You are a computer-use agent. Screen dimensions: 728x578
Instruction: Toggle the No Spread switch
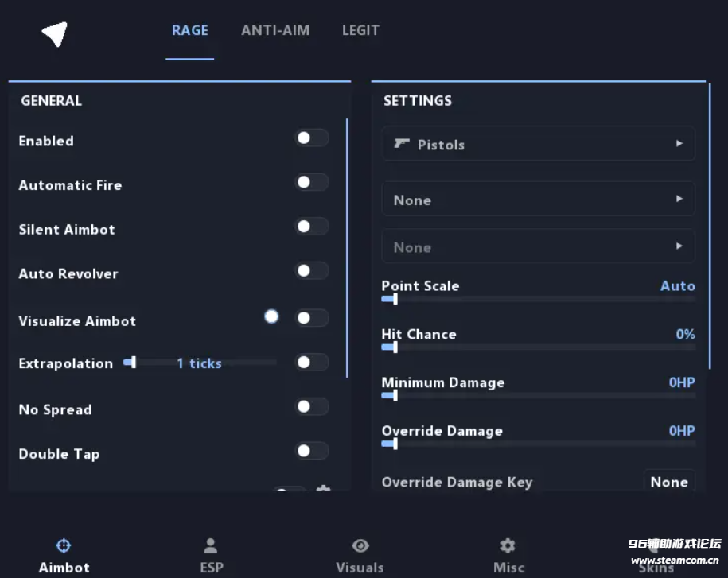[312, 407]
